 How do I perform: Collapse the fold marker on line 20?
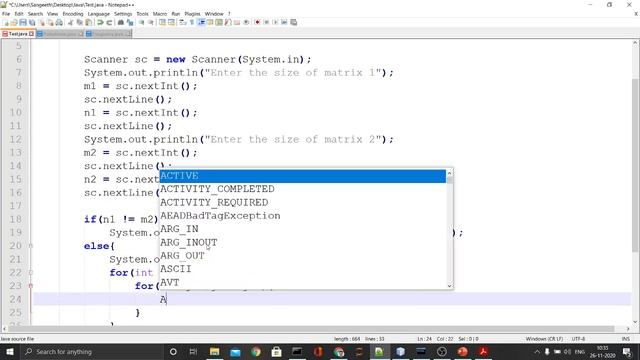point(31,246)
